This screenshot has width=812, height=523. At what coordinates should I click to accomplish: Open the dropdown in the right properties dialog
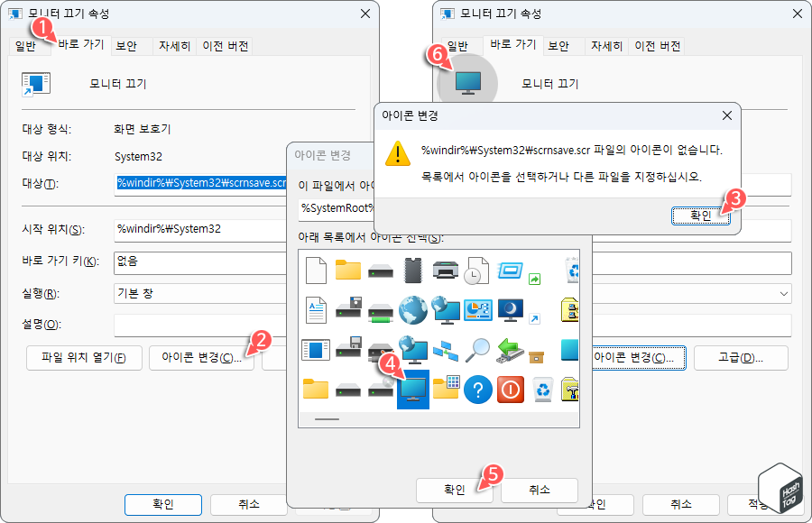pyautogui.click(x=783, y=294)
